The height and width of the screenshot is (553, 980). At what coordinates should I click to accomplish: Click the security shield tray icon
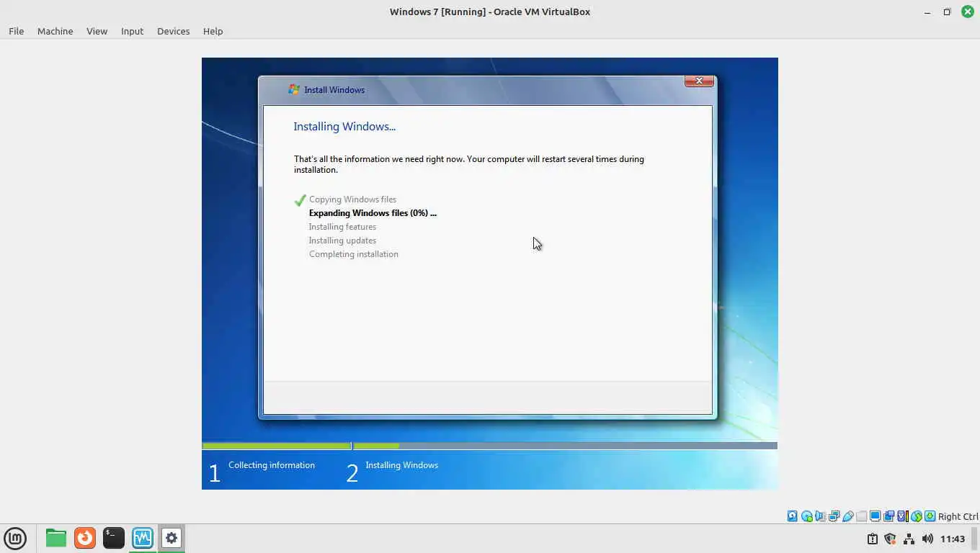pyautogui.click(x=890, y=539)
